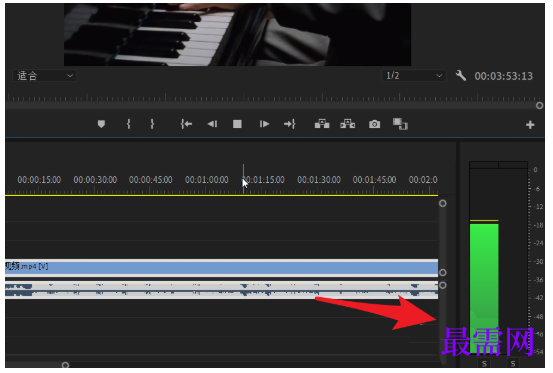
Task: Add a marker with the marker icon
Action: pyautogui.click(x=101, y=124)
